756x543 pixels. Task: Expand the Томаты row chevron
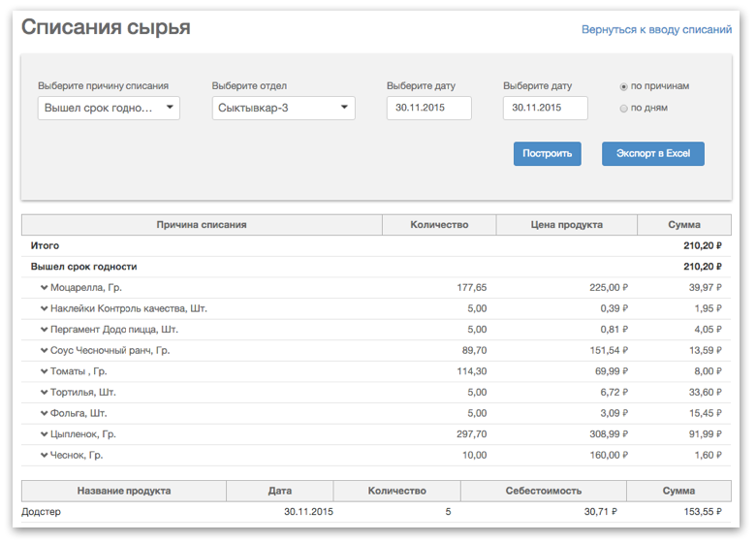click(x=44, y=371)
